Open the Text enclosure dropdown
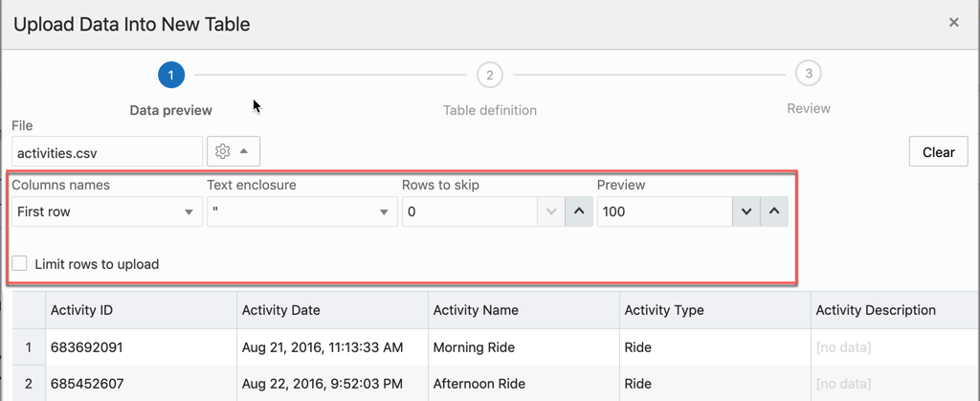 pos(302,212)
